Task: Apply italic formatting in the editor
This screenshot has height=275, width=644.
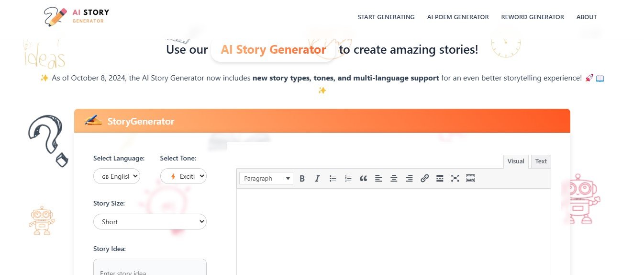Action: [317, 178]
